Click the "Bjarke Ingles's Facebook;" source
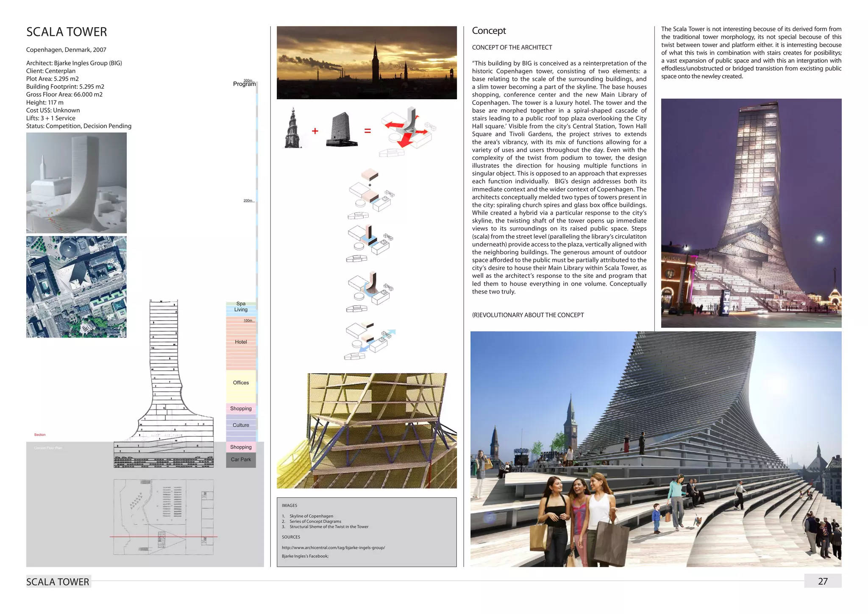Image resolution: width=868 pixels, height=614 pixels. (305, 556)
